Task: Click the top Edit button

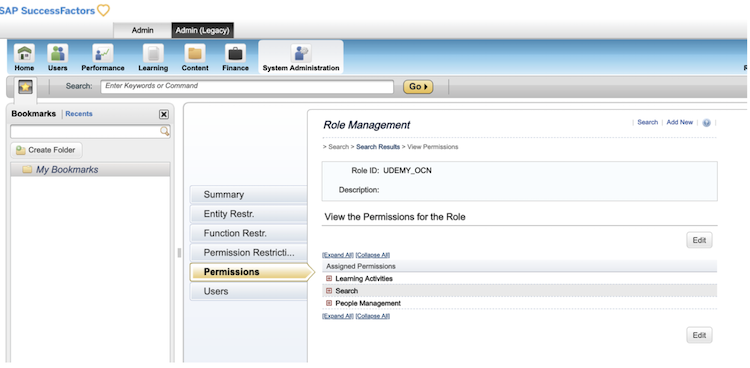Action: pyautogui.click(x=699, y=240)
